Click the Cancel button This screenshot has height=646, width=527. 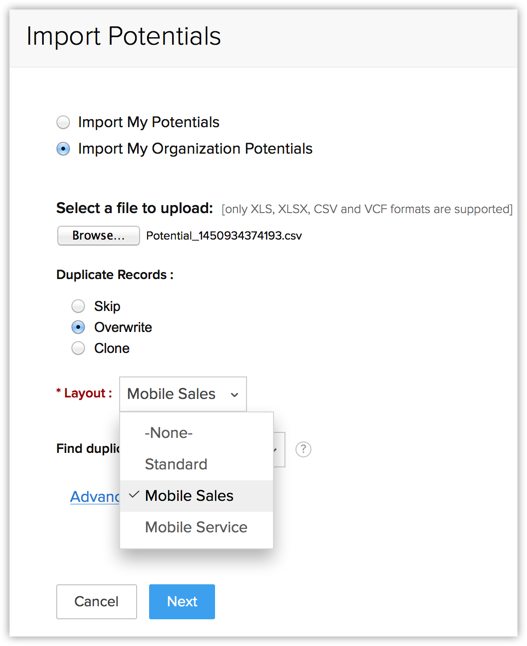96,602
